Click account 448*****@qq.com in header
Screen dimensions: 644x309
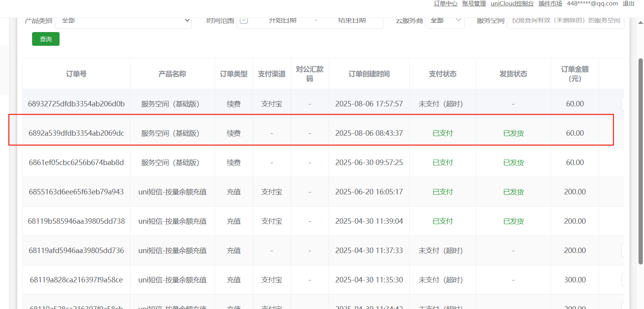[592, 4]
